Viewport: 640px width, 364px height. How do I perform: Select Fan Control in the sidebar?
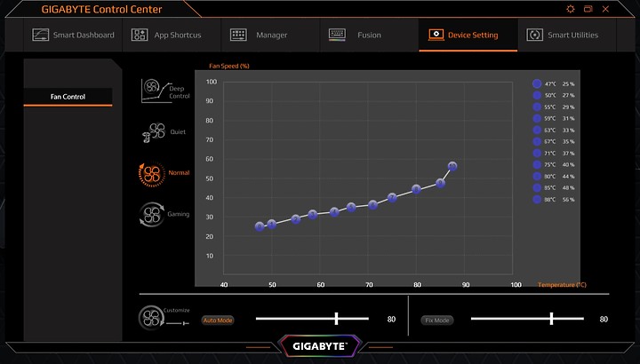tap(68, 97)
